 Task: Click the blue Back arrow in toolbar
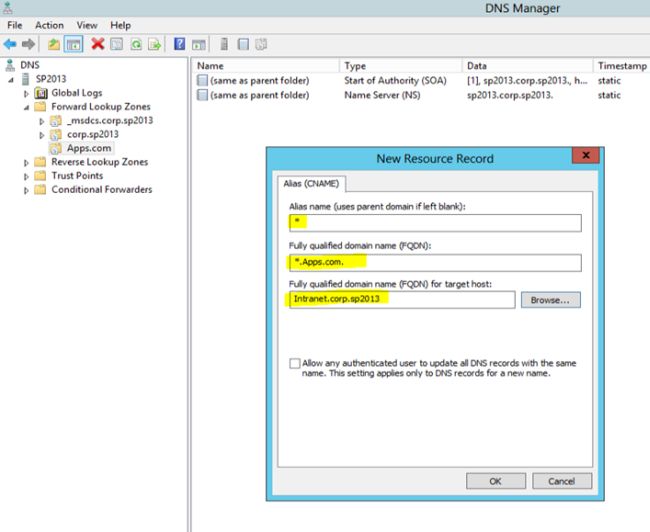pos(10,44)
